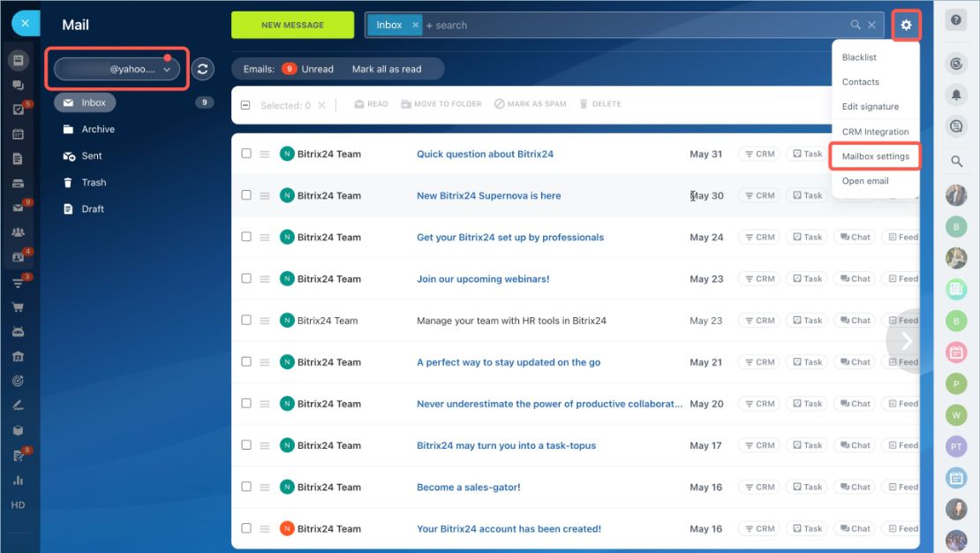Open email Bitrix24 may turn you into task-topus
The width and height of the screenshot is (980, 553).
[x=506, y=445]
